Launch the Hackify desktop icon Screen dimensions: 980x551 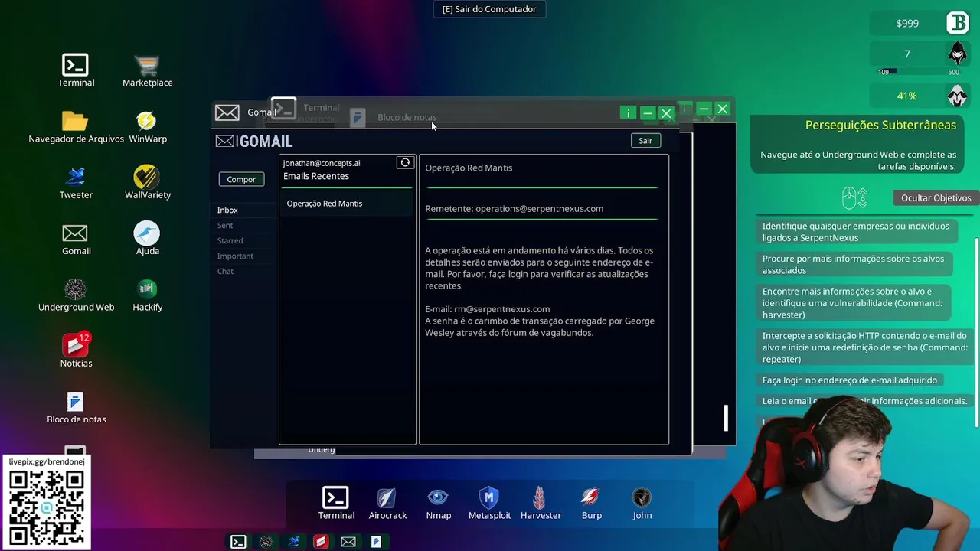point(147,295)
